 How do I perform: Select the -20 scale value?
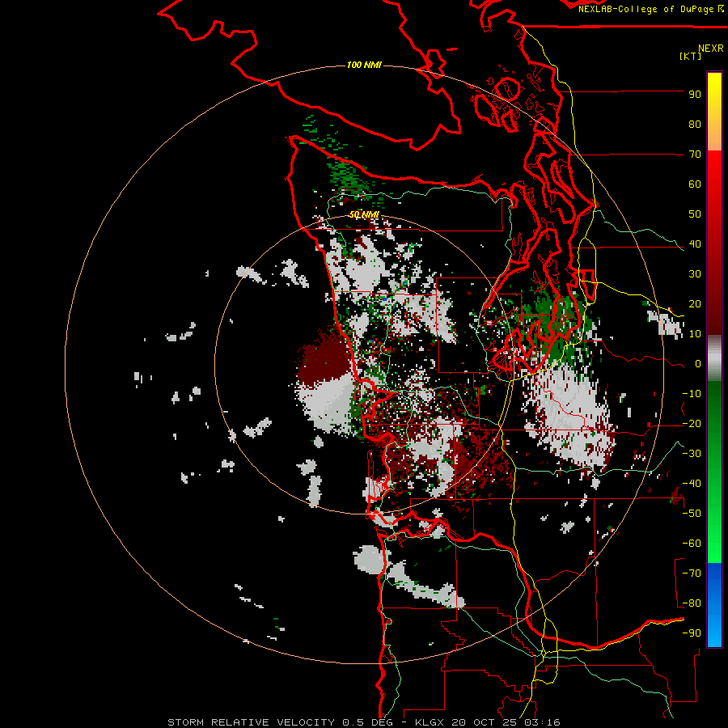point(692,424)
